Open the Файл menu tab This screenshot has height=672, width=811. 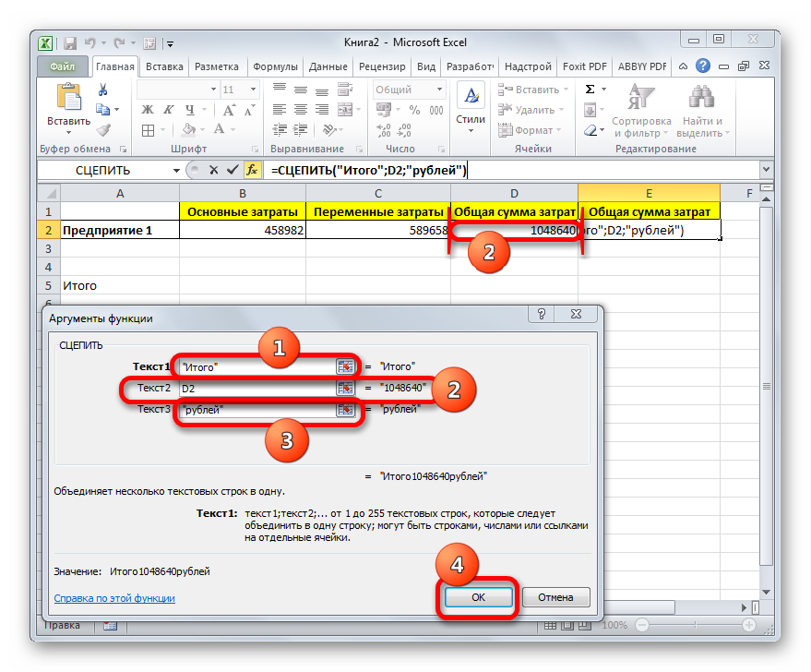(x=63, y=66)
